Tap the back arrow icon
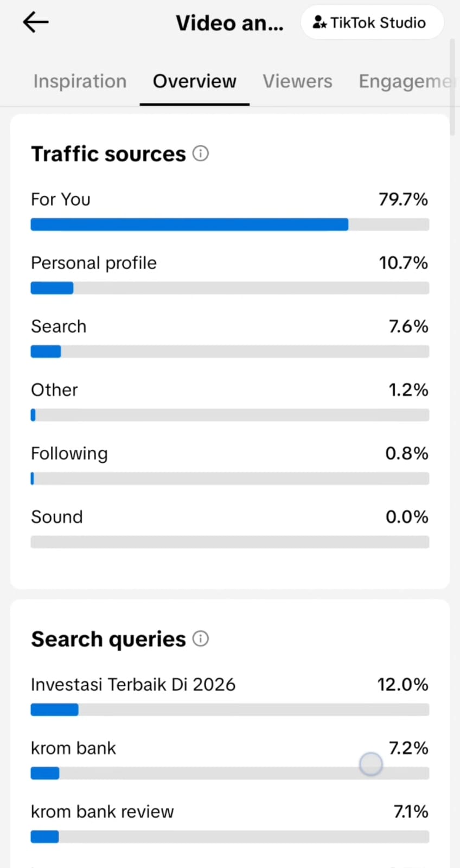The image size is (460, 868). (x=36, y=22)
